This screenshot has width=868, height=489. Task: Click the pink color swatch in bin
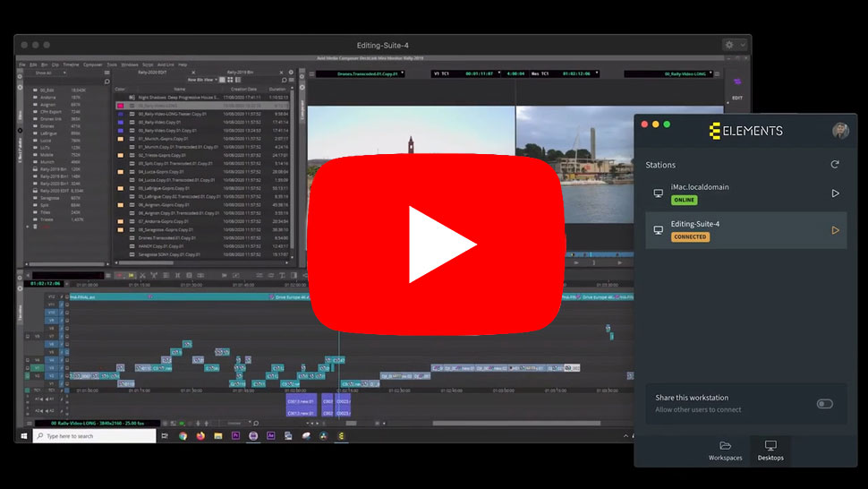pyautogui.click(x=120, y=106)
